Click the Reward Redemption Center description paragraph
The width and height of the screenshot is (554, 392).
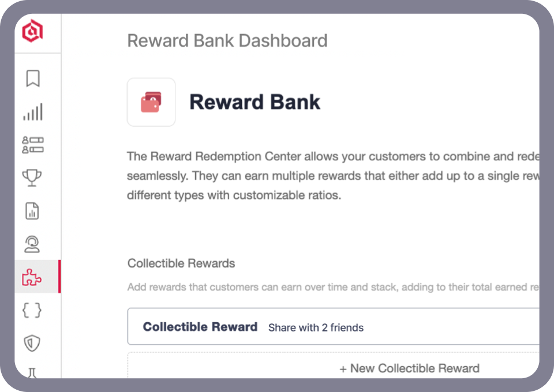[332, 176]
